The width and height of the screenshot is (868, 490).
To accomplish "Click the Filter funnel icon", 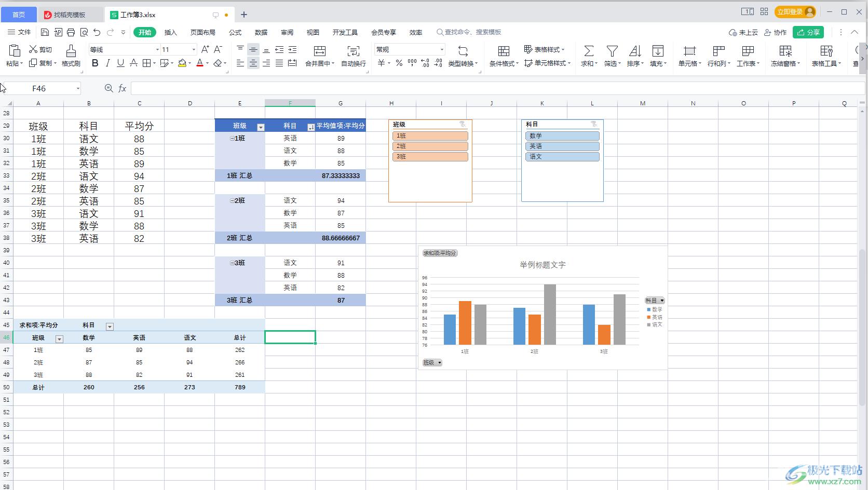I will [612, 51].
